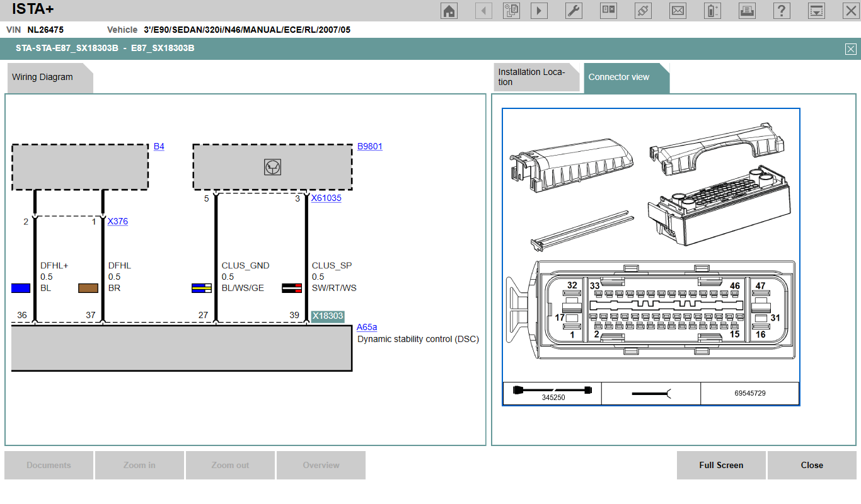The height and width of the screenshot is (504, 861).
Task: Click the blue BL wire color swatch
Action: point(21,288)
